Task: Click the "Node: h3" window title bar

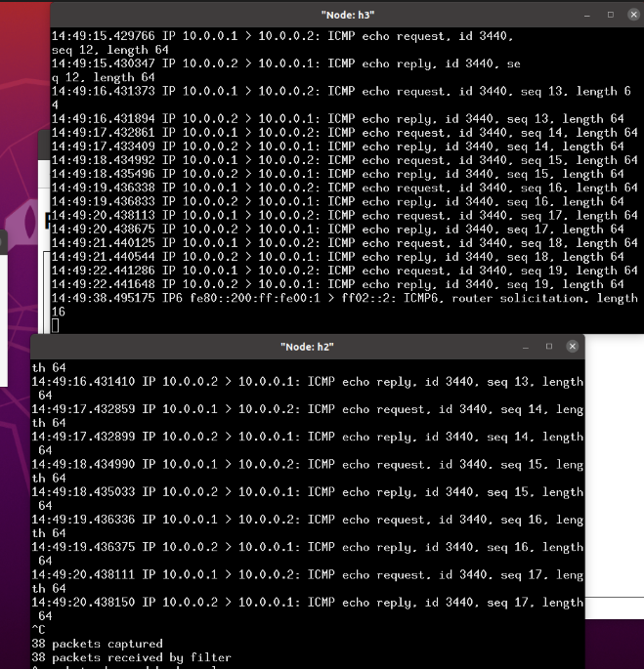Action: (347, 15)
